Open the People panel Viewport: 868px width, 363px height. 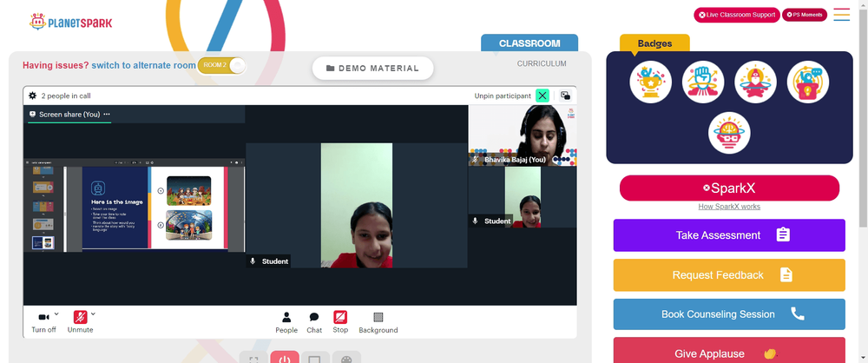point(286,322)
